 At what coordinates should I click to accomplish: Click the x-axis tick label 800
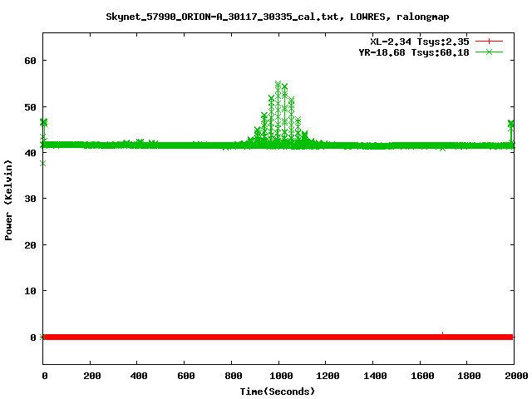233,376
